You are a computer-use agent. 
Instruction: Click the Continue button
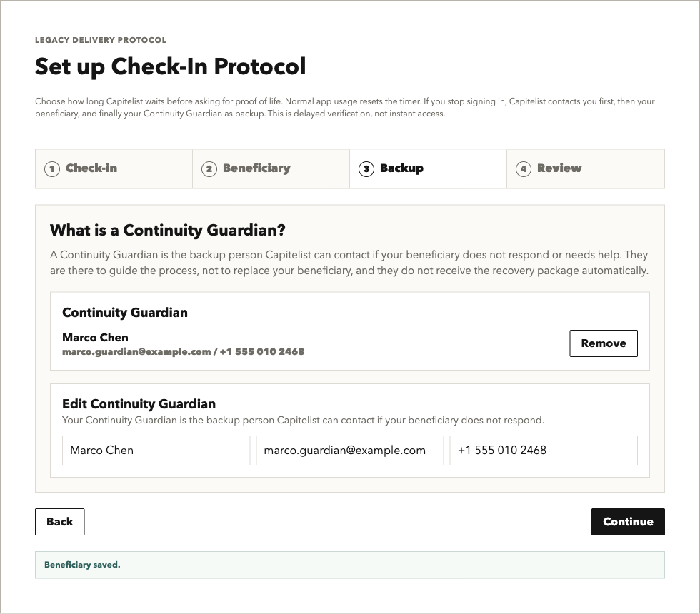pyautogui.click(x=628, y=522)
